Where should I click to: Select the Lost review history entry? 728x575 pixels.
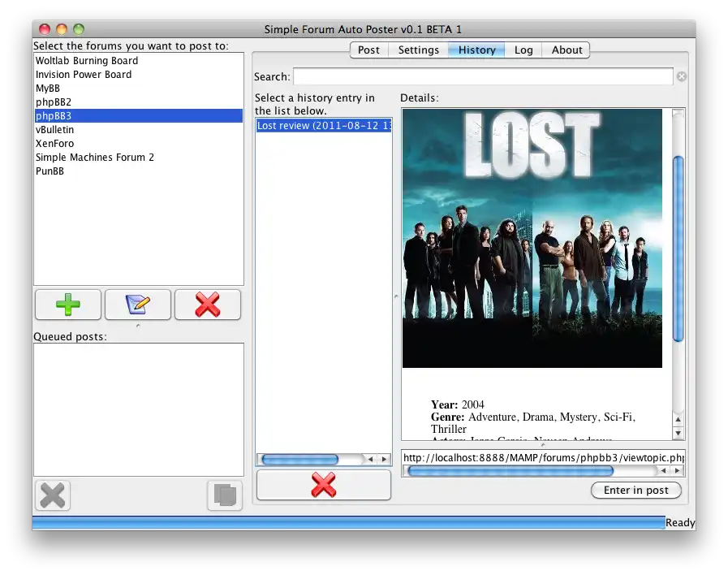324,125
